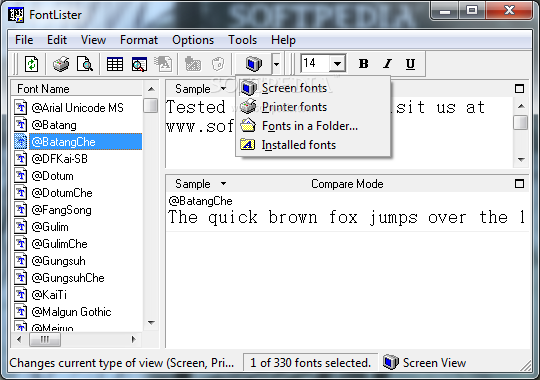The width and height of the screenshot is (540, 380).
Task: Toggle Bold formatting
Action: [x=363, y=64]
